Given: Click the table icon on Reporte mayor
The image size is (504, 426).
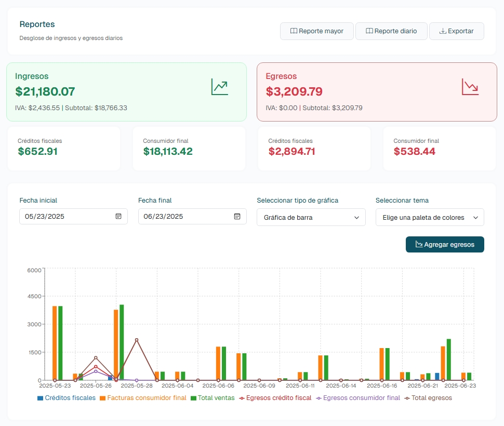Looking at the screenshot, I should (x=295, y=31).
